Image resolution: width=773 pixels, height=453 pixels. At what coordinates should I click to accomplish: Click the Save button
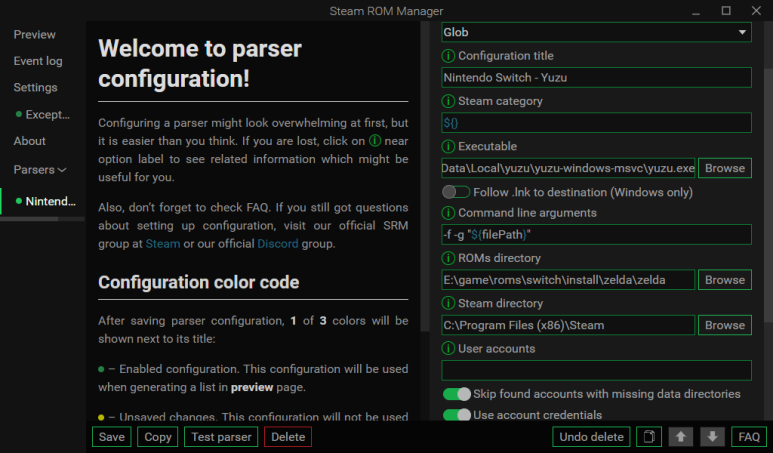(x=111, y=437)
